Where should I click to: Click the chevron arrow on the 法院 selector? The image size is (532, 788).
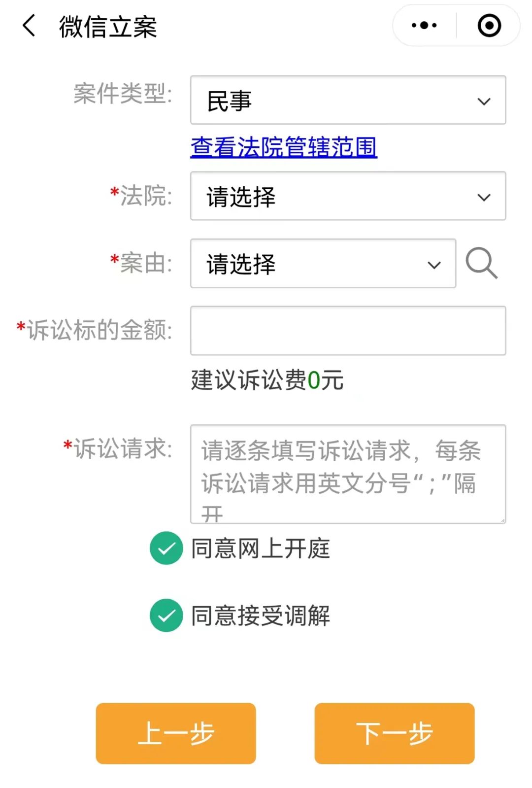click(485, 196)
